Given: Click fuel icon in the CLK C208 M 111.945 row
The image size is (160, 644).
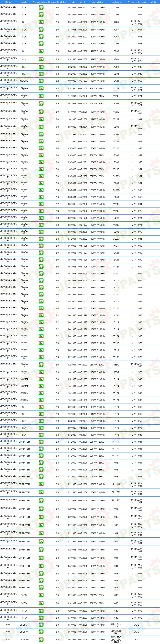Looking at the screenshot, I should 41,8.
